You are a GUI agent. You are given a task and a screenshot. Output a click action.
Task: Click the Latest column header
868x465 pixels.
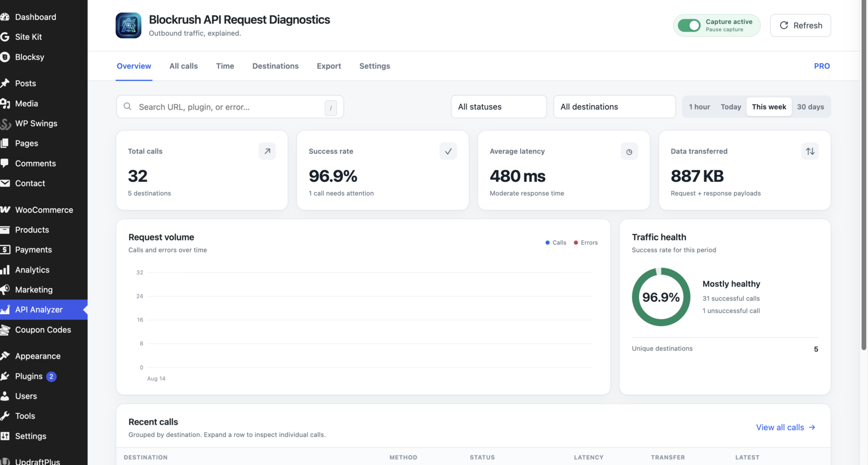point(747,457)
